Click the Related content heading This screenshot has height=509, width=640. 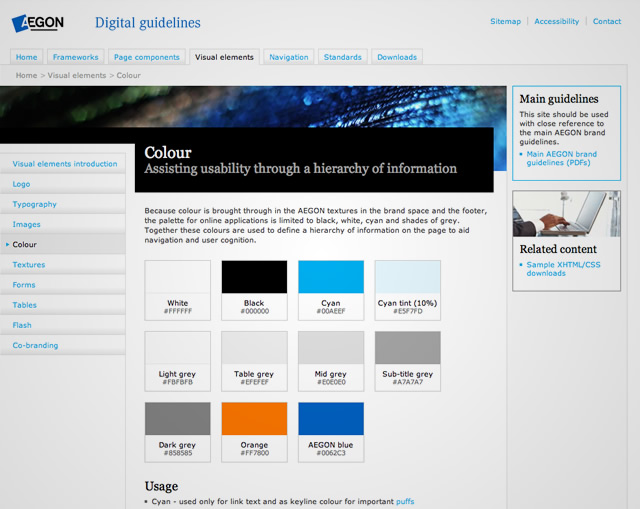click(x=558, y=249)
